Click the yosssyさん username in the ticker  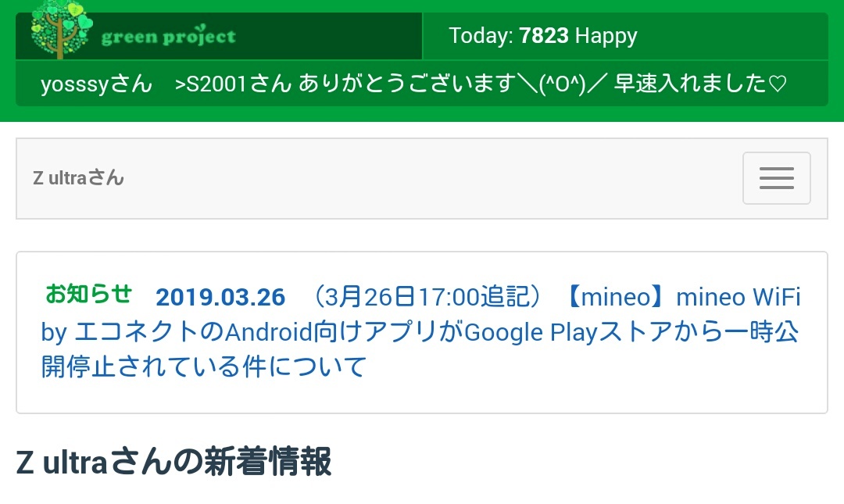96,84
